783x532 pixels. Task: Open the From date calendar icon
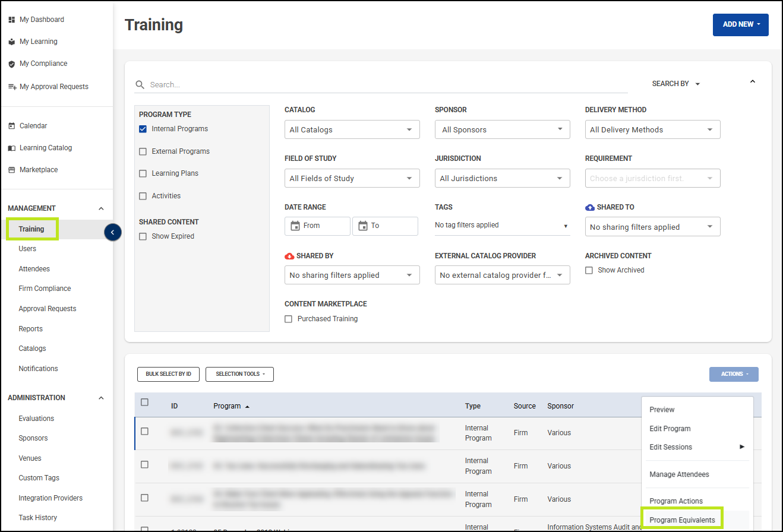point(295,226)
